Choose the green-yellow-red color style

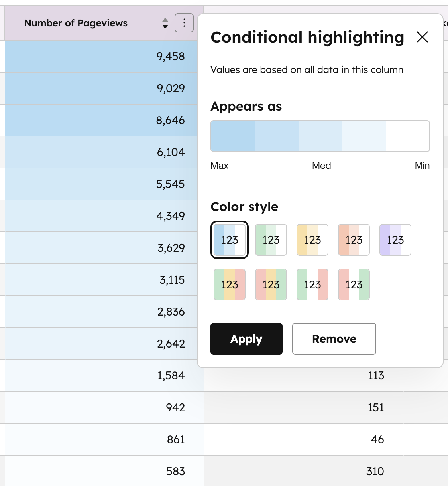point(230,284)
